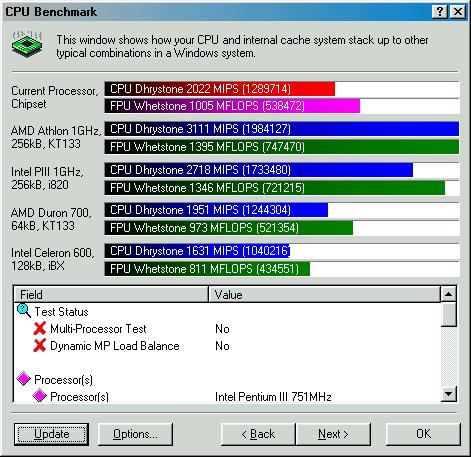Confirm with the OK button
471x457 pixels.
423,434
